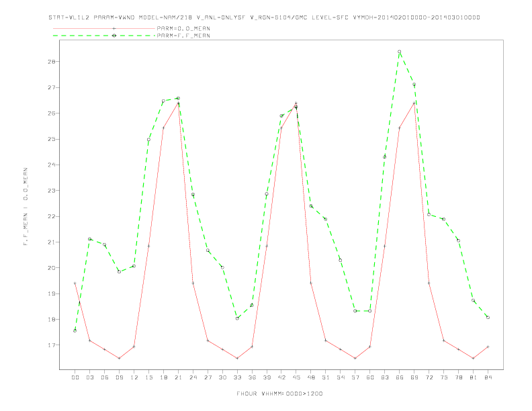Click x-axis forecast hour label 00
Image resolution: width=532 pixels, height=411 pixels.
tap(75, 377)
